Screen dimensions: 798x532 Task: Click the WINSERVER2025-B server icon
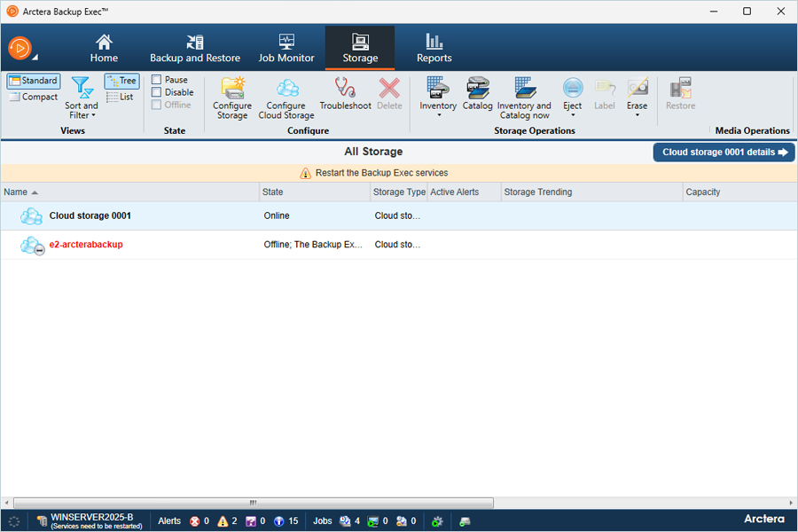coord(42,521)
